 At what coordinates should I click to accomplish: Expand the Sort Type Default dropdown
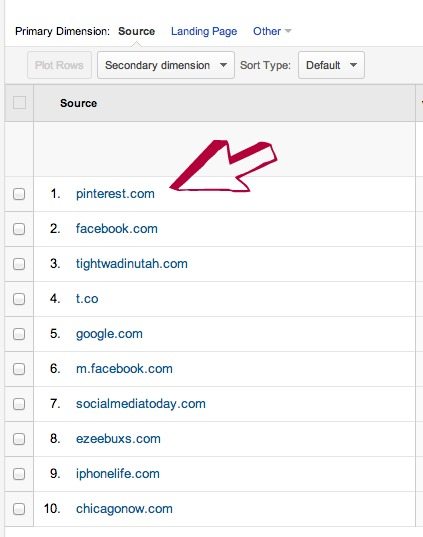click(331, 65)
